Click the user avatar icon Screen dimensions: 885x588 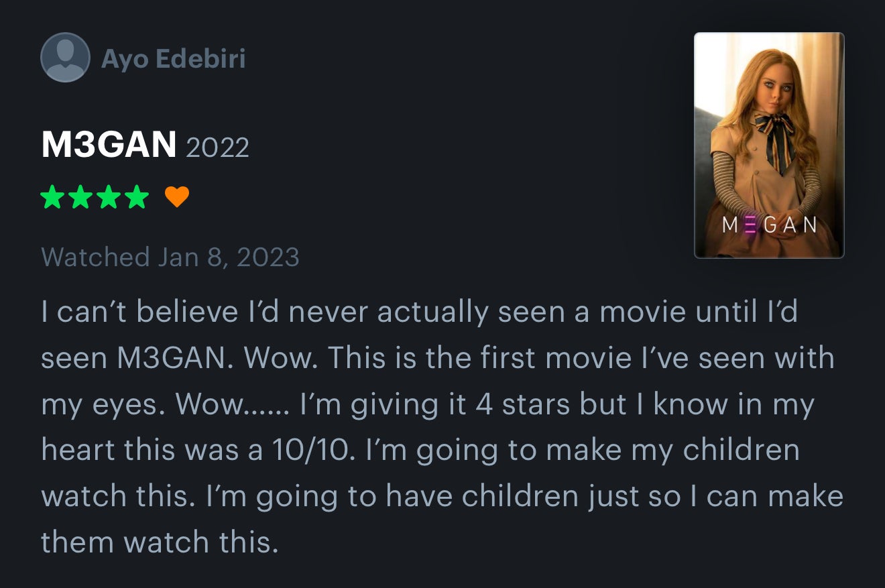click(x=65, y=58)
